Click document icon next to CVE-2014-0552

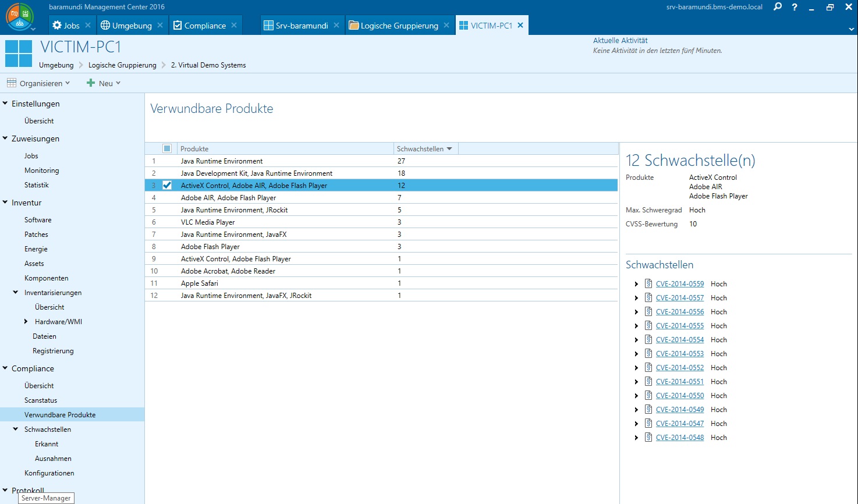(648, 367)
